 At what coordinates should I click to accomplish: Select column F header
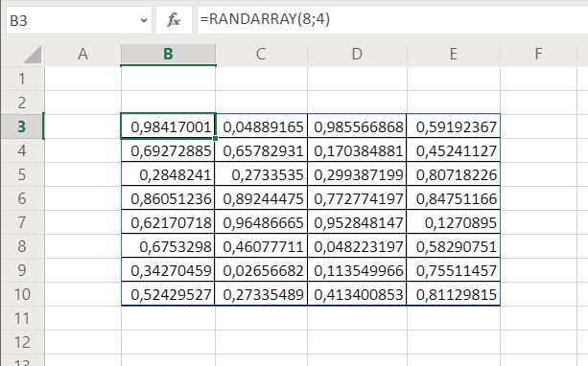tap(538, 55)
